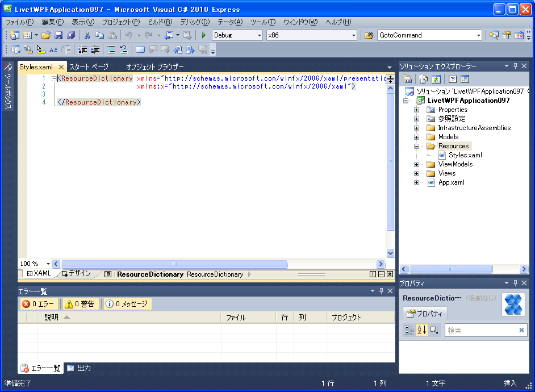The height and width of the screenshot is (392, 535).
Task: Sort the error list by the 説明 column
Action: click(x=129, y=317)
